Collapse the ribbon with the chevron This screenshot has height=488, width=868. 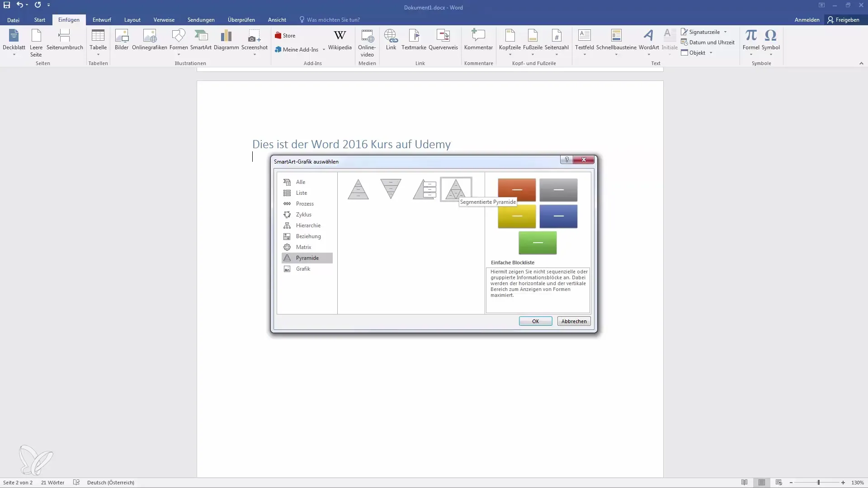(861, 63)
